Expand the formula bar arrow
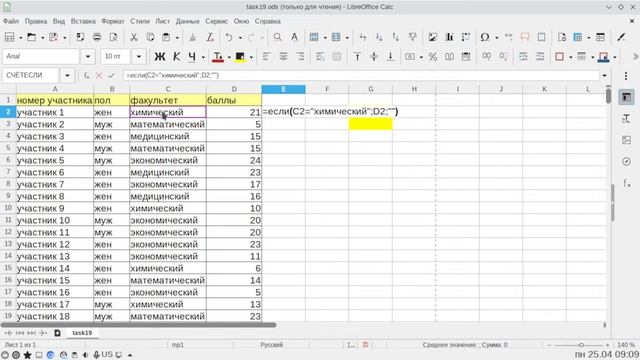This screenshot has width=640, height=360. (x=604, y=76)
